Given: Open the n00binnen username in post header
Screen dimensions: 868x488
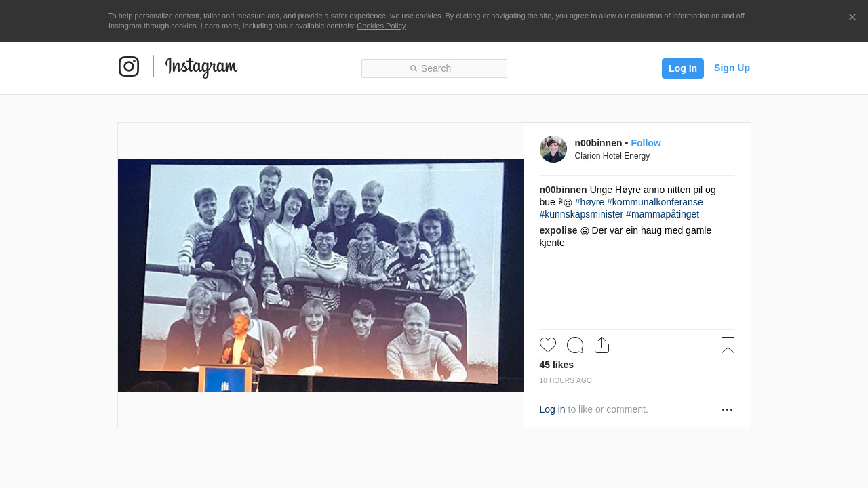Looking at the screenshot, I should (598, 143).
